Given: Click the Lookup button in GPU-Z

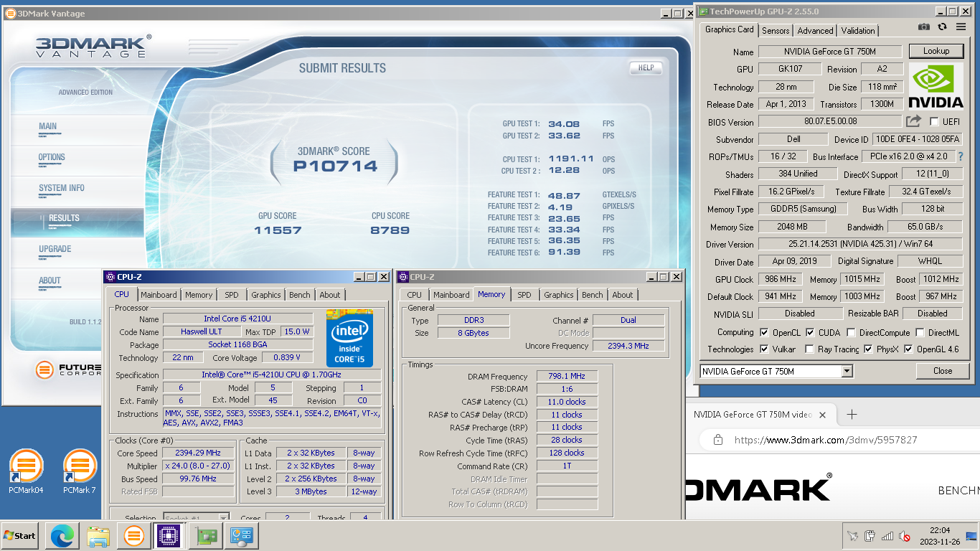Looking at the screenshot, I should (x=936, y=51).
